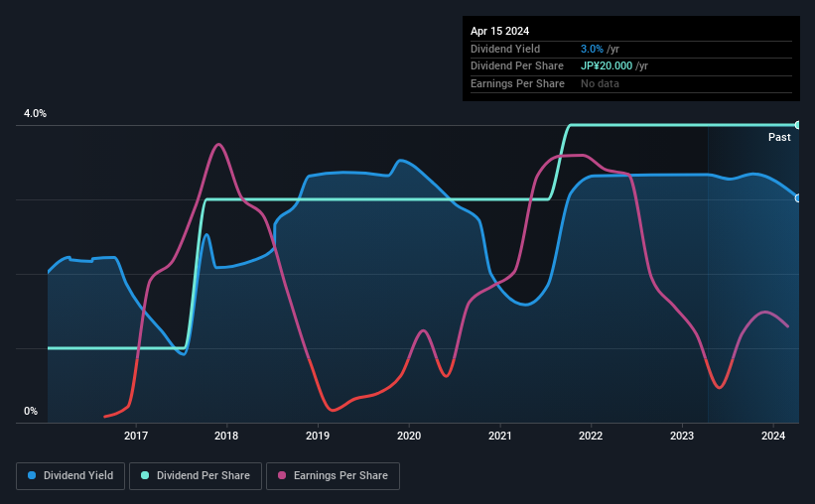This screenshot has height=504, width=815.
Task: Click the tooltip Dividend Per Share label
Action: (517, 66)
